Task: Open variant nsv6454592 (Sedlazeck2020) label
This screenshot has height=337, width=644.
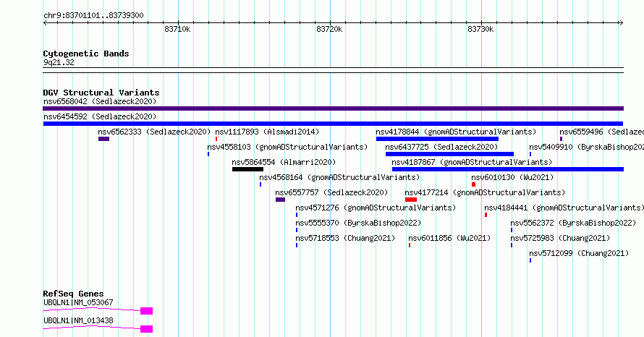Action: coord(100,116)
